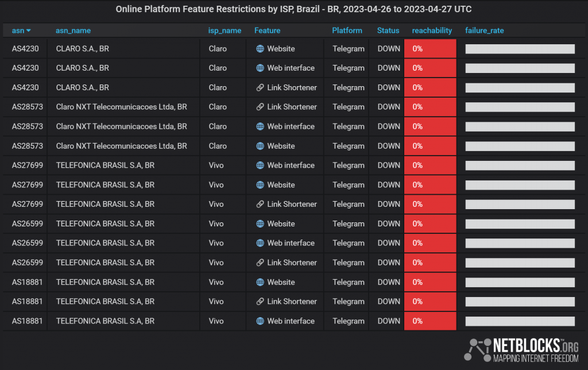This screenshot has height=370, width=588.
Task: Click "Telegram" in AS4230 Link Shortener row
Action: pyautogui.click(x=349, y=87)
